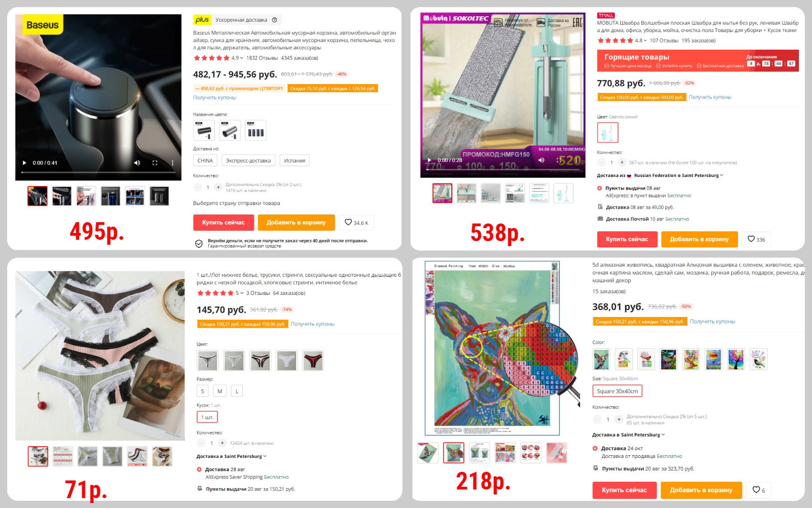Click the help icon next to Ускоренная доставка
The height and width of the screenshot is (508, 812).
275,20
